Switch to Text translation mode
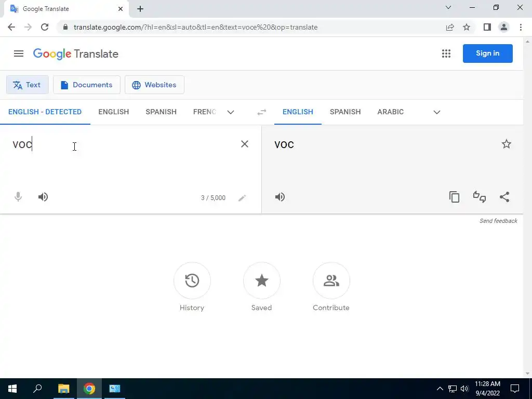532x399 pixels. (x=28, y=85)
